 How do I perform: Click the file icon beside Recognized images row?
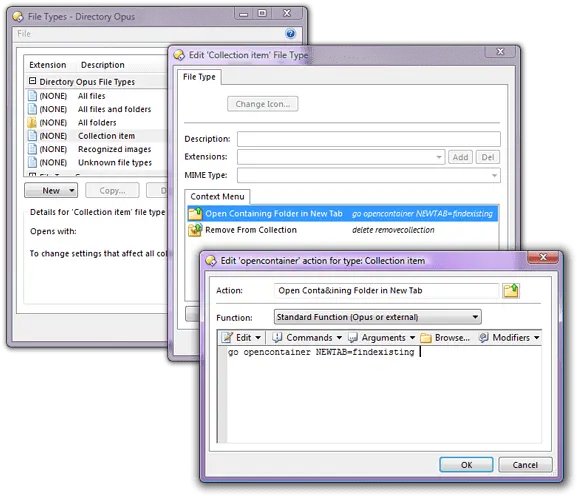coord(32,149)
